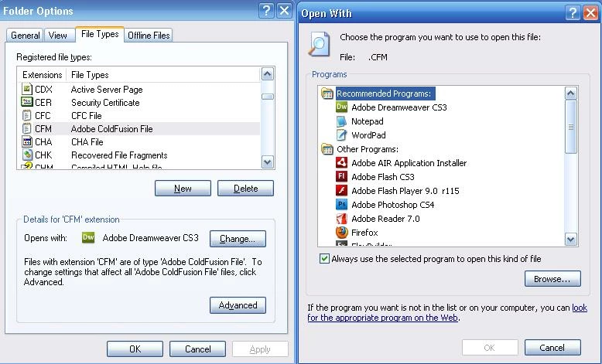The height and width of the screenshot is (364, 602).
Task: Click the Adobe Photoshop CS4 icon
Action: click(x=341, y=205)
